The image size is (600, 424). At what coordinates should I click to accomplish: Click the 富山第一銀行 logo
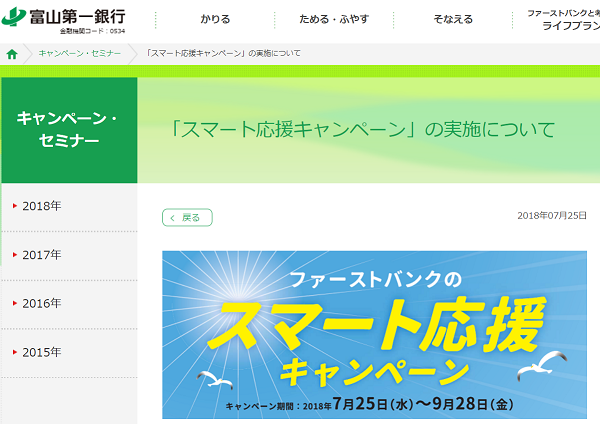(64, 16)
